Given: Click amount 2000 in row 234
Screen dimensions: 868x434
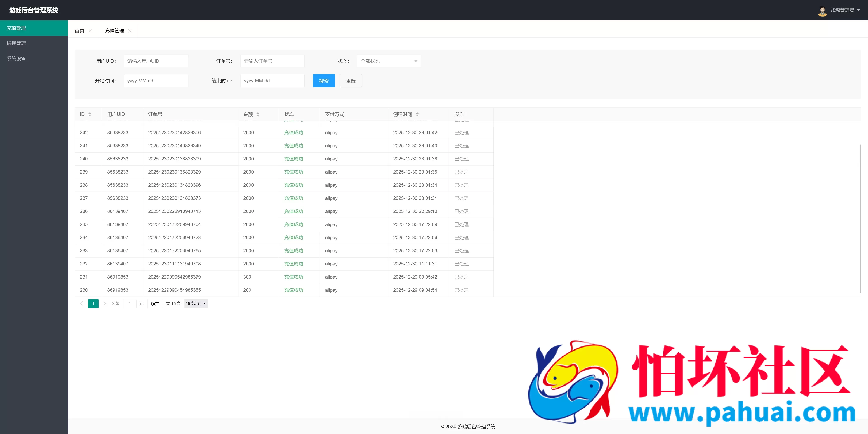Looking at the screenshot, I should point(248,238).
